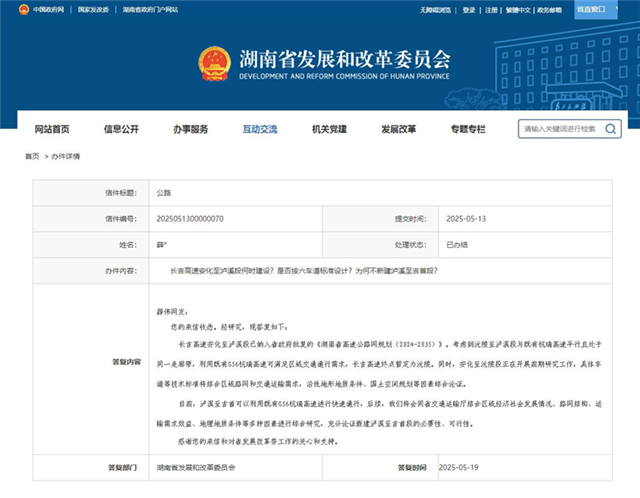Click the question text about 长吉高速

304,271
